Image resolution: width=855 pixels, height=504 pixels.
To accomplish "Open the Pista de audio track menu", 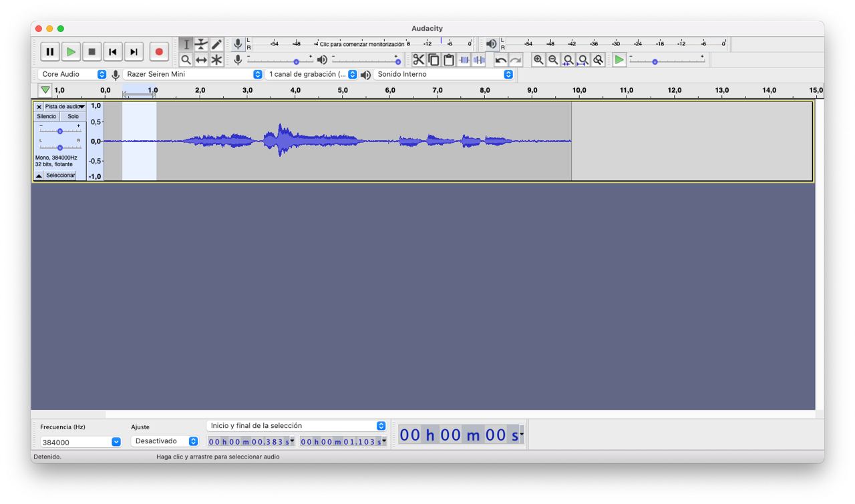I will click(x=65, y=107).
